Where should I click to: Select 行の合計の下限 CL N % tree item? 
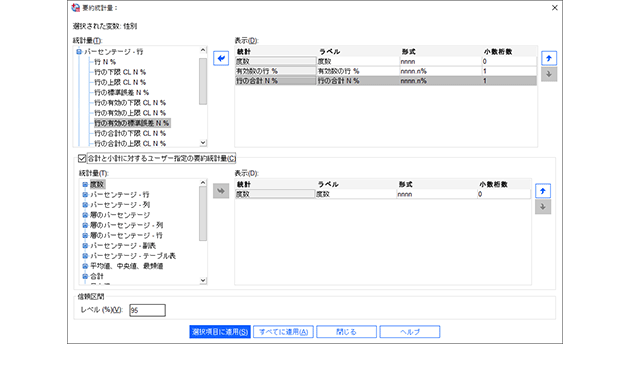(130, 133)
